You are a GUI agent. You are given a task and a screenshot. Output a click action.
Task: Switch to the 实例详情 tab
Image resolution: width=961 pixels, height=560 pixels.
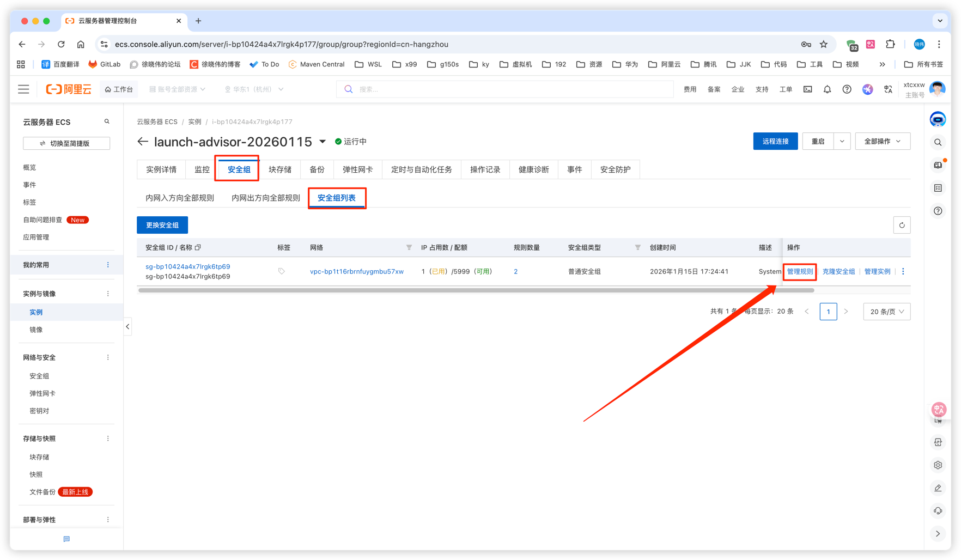pyautogui.click(x=161, y=169)
